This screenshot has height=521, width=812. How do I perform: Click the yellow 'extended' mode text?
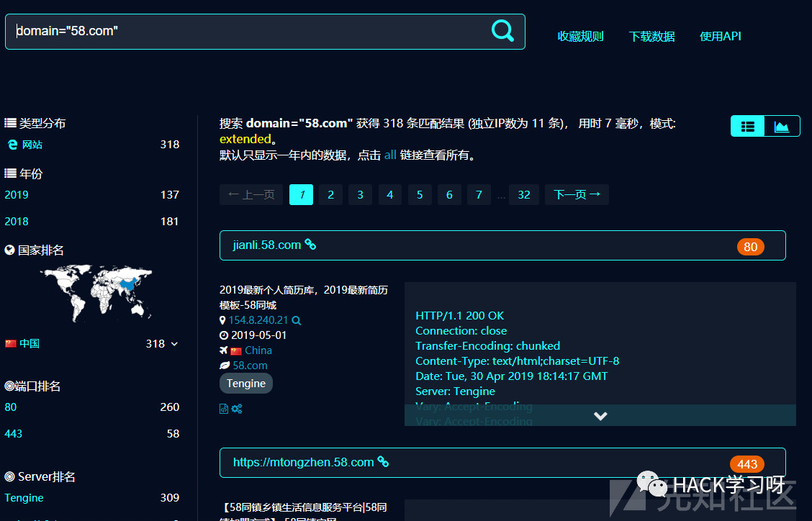(245, 139)
